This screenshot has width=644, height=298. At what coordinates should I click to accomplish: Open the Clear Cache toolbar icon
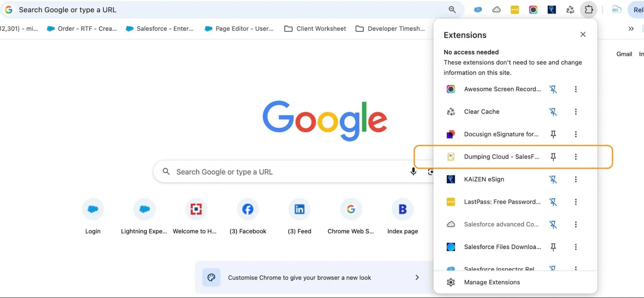(x=570, y=10)
